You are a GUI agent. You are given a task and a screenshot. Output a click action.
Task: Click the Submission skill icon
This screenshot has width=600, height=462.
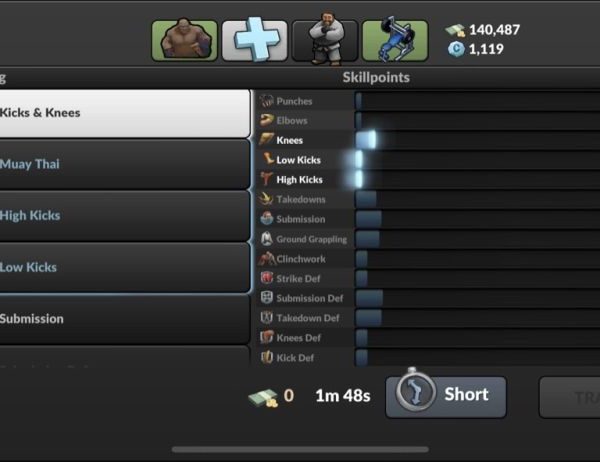pos(267,219)
